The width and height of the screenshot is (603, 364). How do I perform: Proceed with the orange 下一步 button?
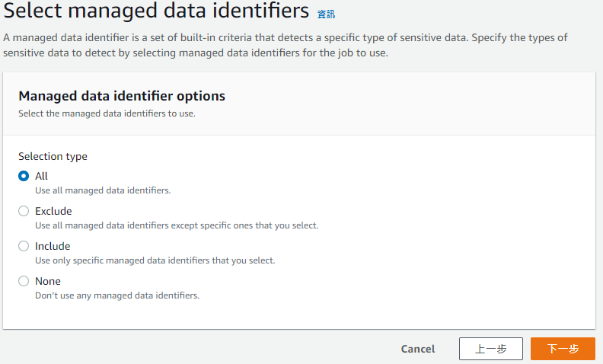pyautogui.click(x=563, y=349)
